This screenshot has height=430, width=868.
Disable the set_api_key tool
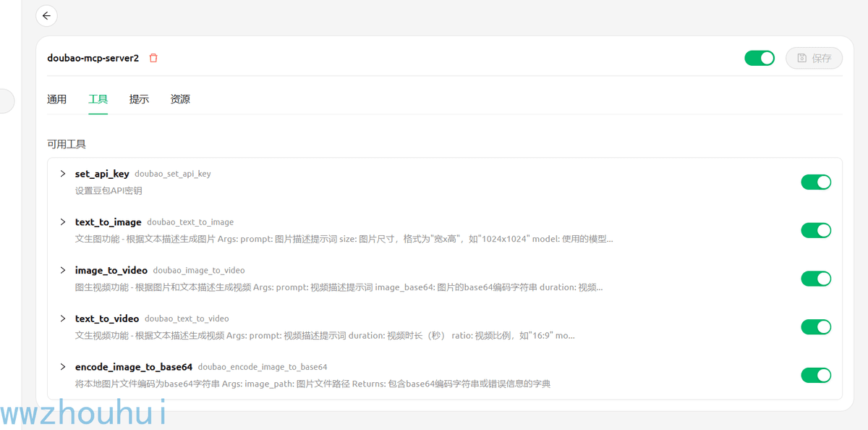pos(816,182)
